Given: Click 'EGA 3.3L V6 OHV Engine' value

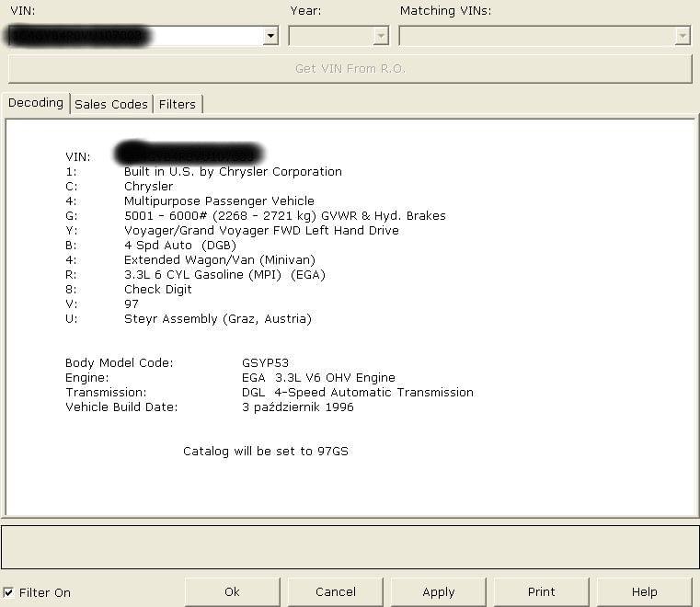Looking at the screenshot, I should 318,378.
